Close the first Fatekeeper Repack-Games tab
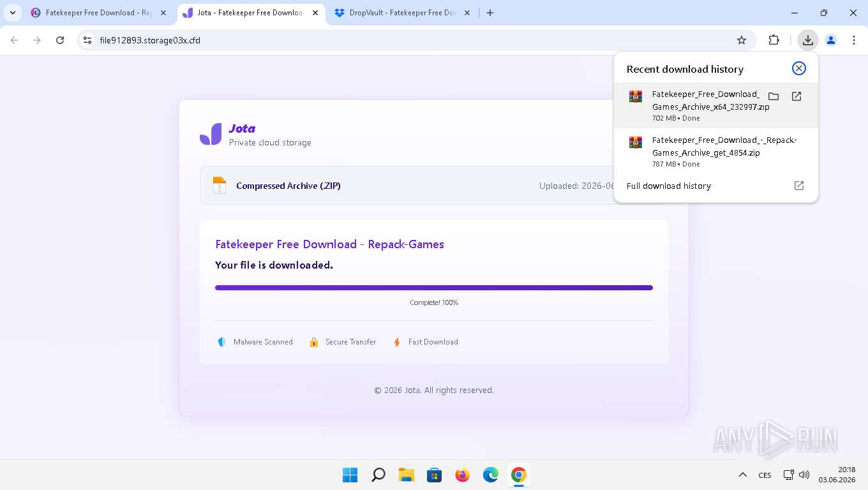 pos(163,13)
